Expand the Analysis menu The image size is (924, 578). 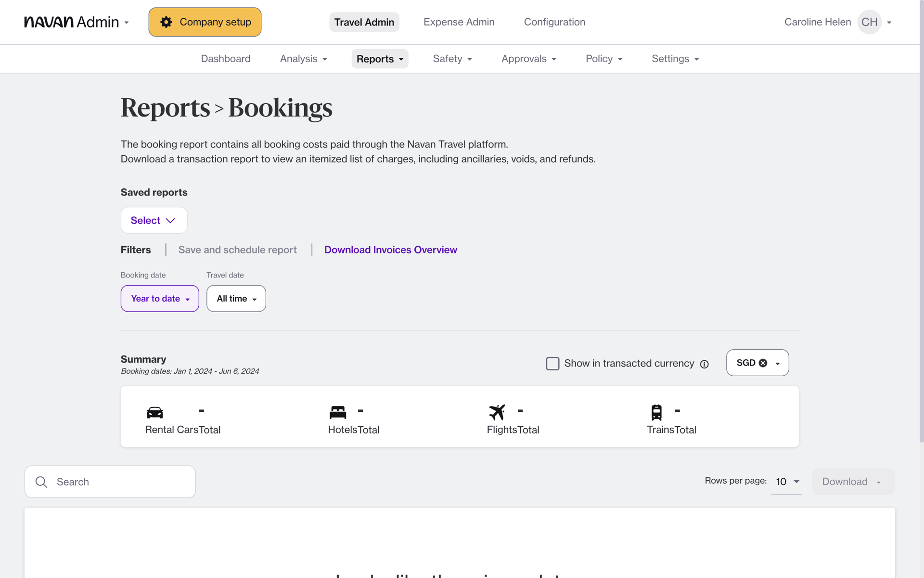[x=304, y=59]
